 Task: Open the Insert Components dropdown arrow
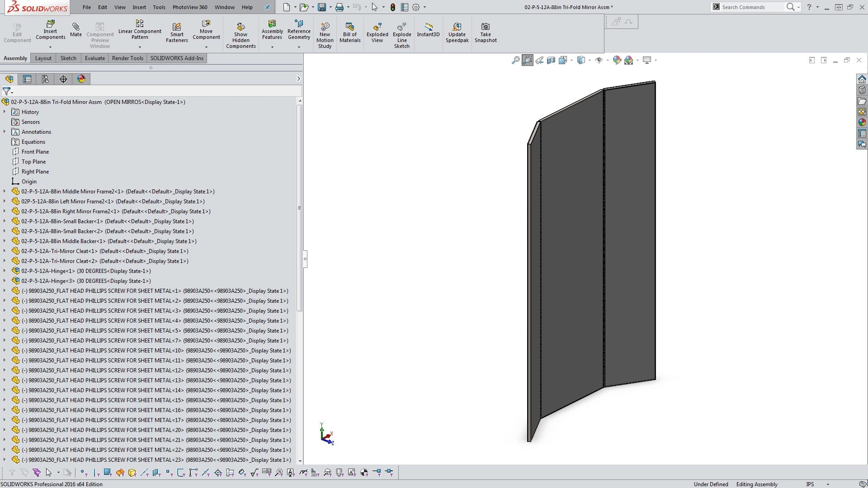tap(50, 47)
